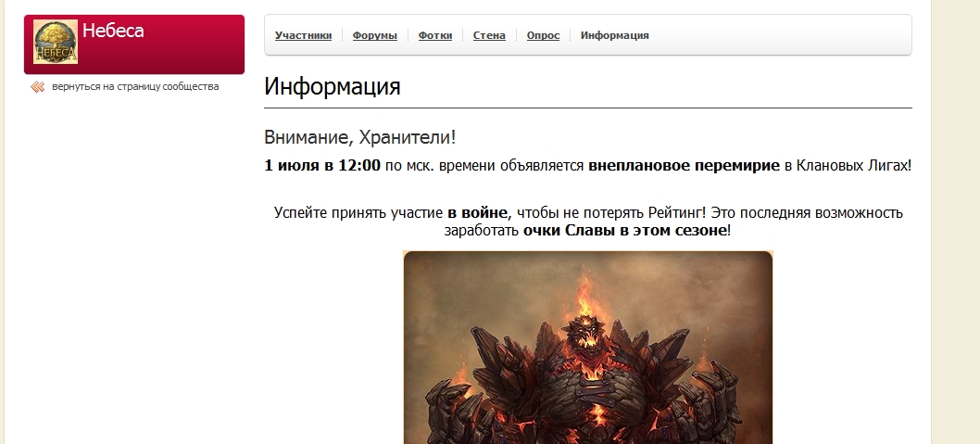Viewport: 980px width, 444px height.
Task: Go to the Стена tab
Action: pos(489,35)
